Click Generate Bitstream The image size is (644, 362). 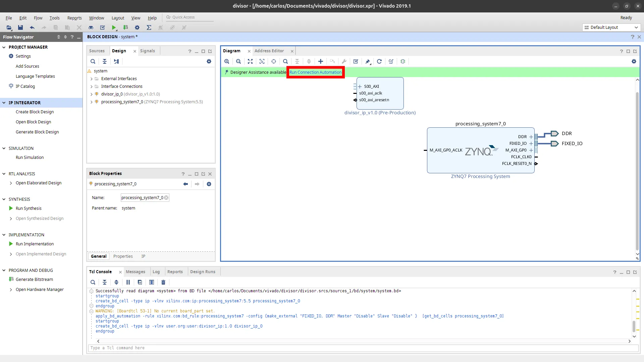pyautogui.click(x=34, y=280)
